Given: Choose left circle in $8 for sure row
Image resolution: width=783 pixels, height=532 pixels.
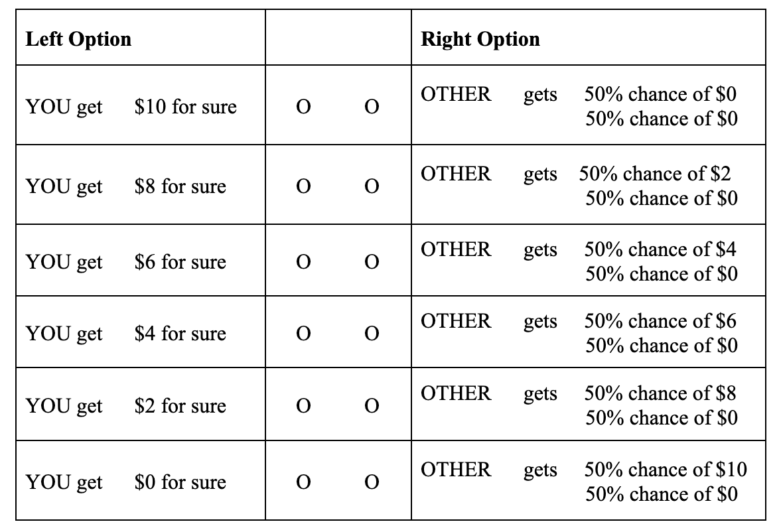Looking at the screenshot, I should pyautogui.click(x=303, y=187).
